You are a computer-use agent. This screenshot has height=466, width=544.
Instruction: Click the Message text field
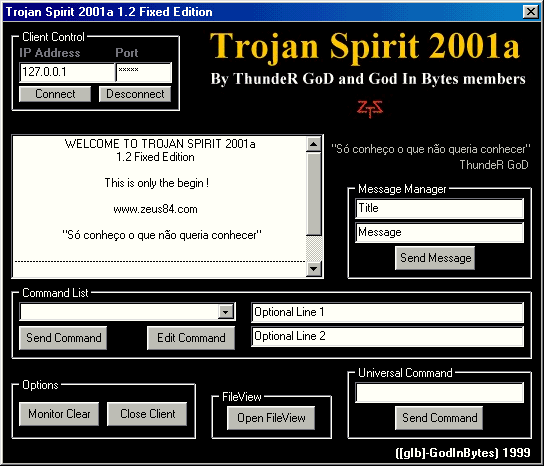click(439, 232)
